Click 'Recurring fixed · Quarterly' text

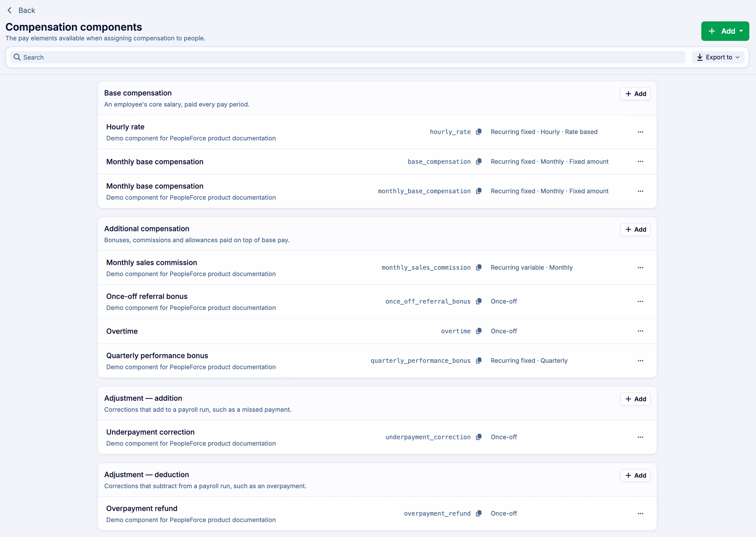529,361
